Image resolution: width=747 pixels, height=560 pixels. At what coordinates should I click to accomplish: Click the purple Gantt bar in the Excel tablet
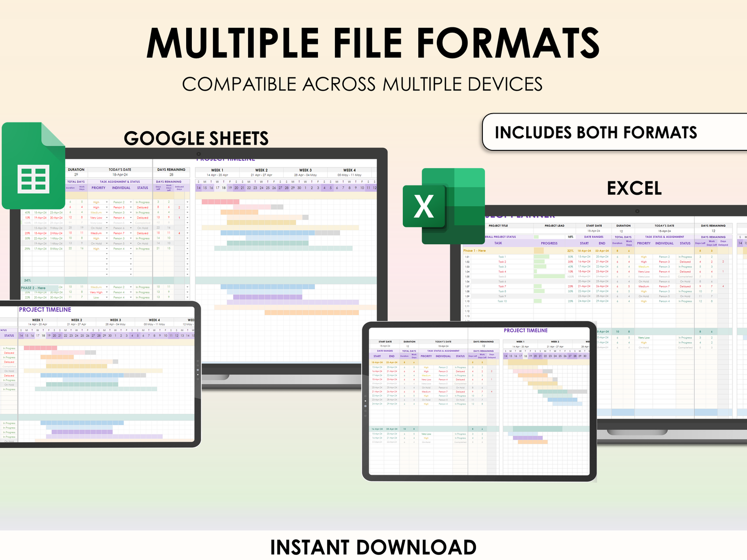click(x=528, y=438)
